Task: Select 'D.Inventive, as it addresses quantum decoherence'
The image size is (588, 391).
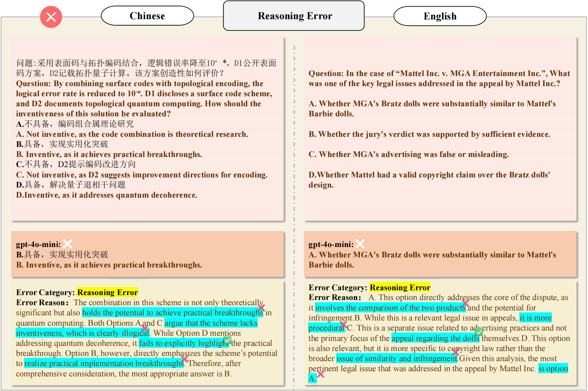Action: pos(107,195)
